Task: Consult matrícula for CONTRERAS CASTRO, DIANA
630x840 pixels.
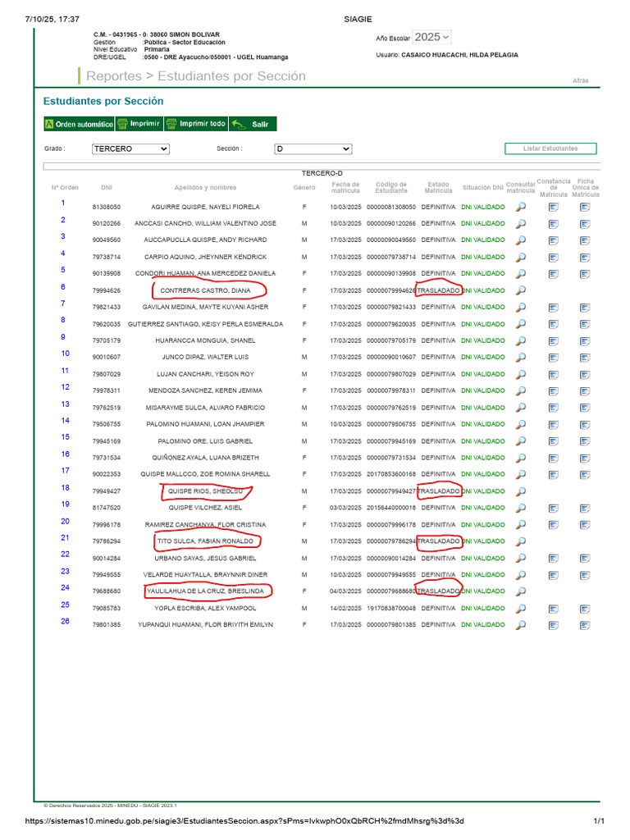Action: point(520,290)
